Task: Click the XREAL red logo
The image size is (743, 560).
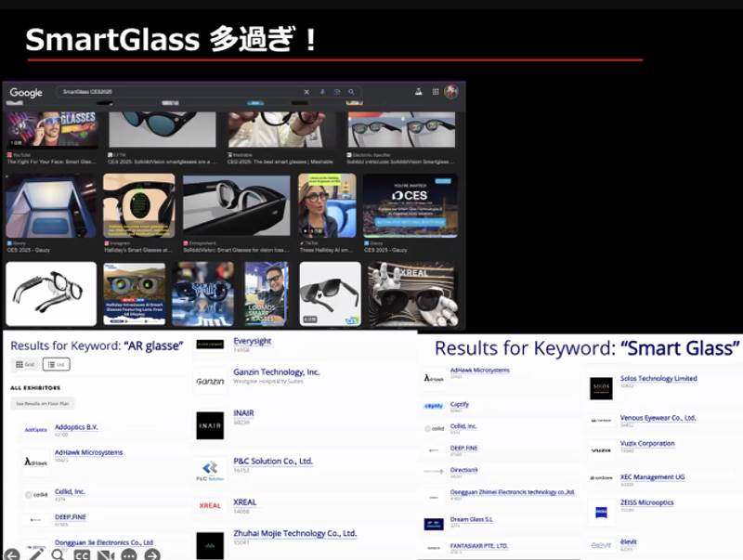Action: 210,505
